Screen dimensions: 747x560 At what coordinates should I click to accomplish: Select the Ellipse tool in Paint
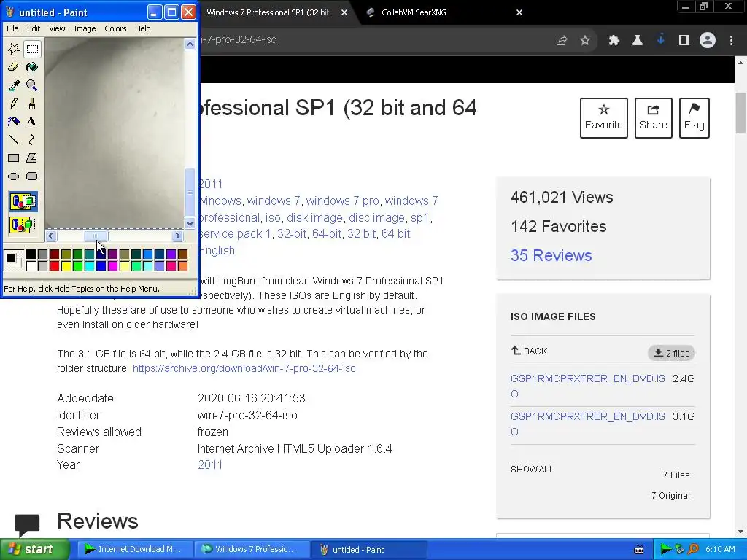[14, 176]
